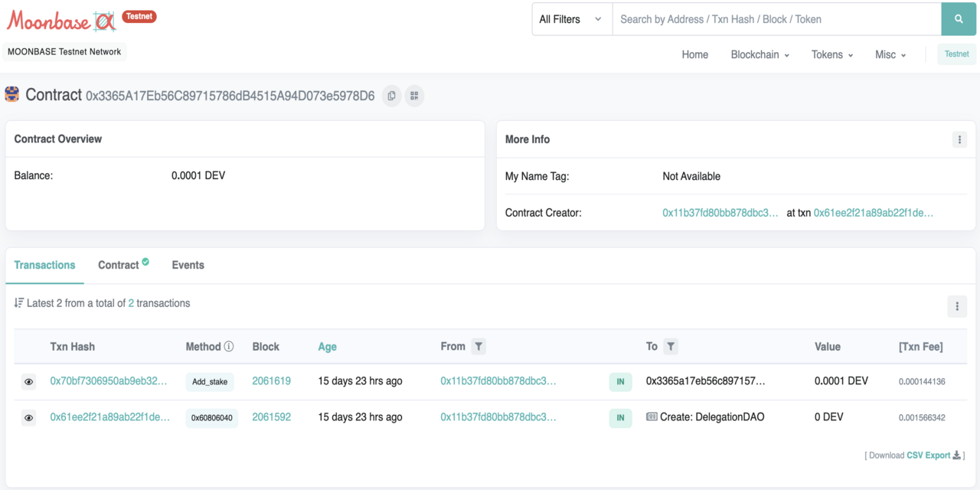Image resolution: width=980 pixels, height=490 pixels.
Task: Open the All Filters dropdown
Action: [x=572, y=19]
